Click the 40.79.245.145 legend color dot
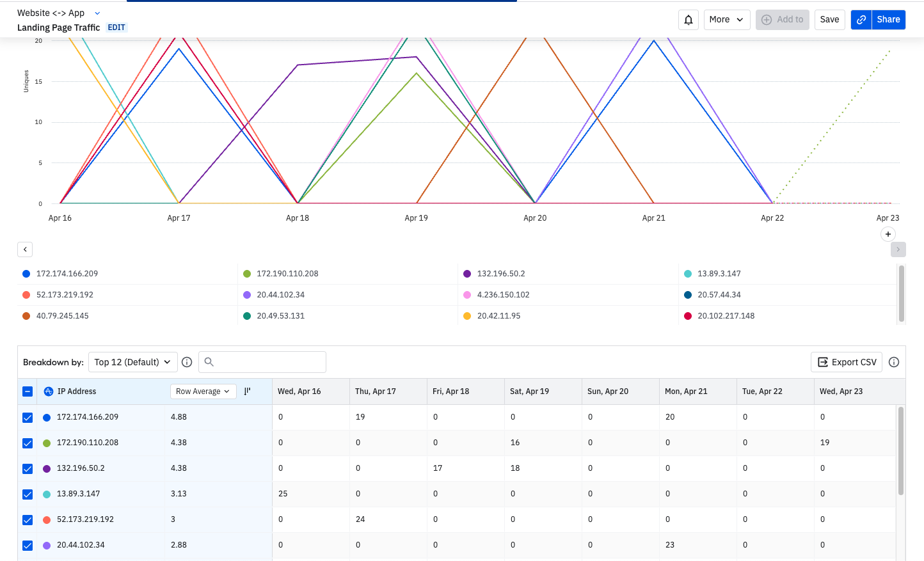This screenshot has height=561, width=924. click(26, 316)
